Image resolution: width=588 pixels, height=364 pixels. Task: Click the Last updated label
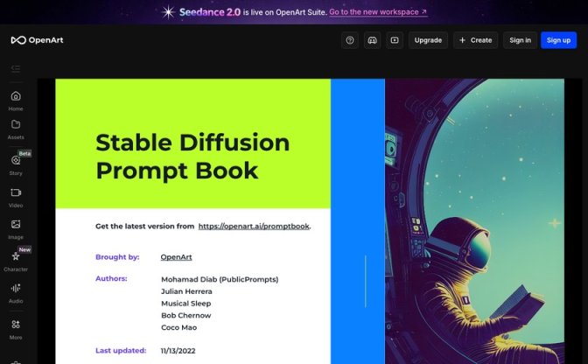pyautogui.click(x=121, y=351)
